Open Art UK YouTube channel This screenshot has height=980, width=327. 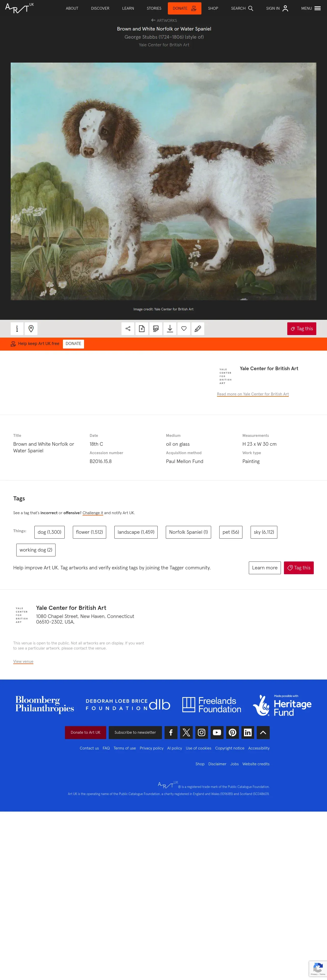[x=217, y=732]
